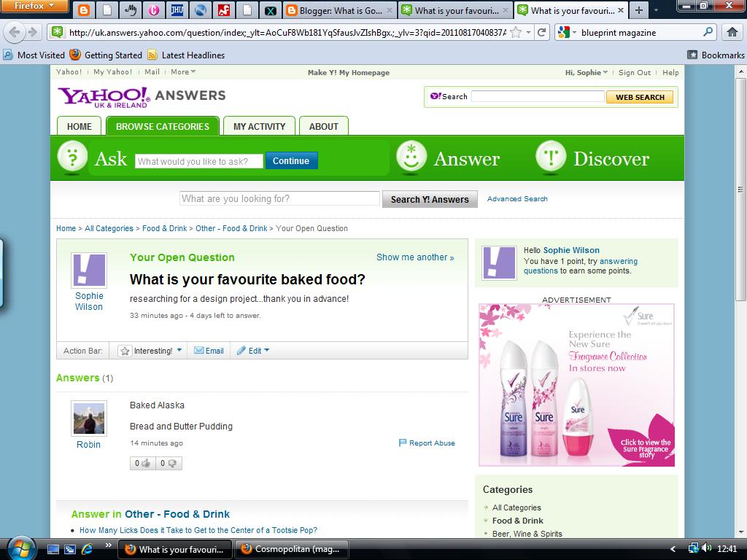This screenshot has width=747, height=560.
Task: Open Most Visited bookmarks folder
Action: click(34, 55)
